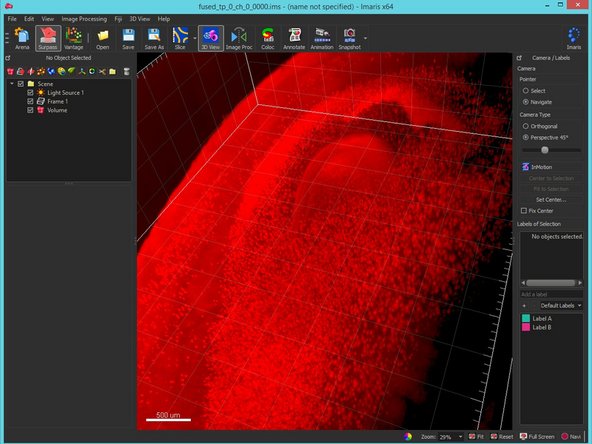
Task: Toggle the Scene checkbox
Action: point(21,84)
